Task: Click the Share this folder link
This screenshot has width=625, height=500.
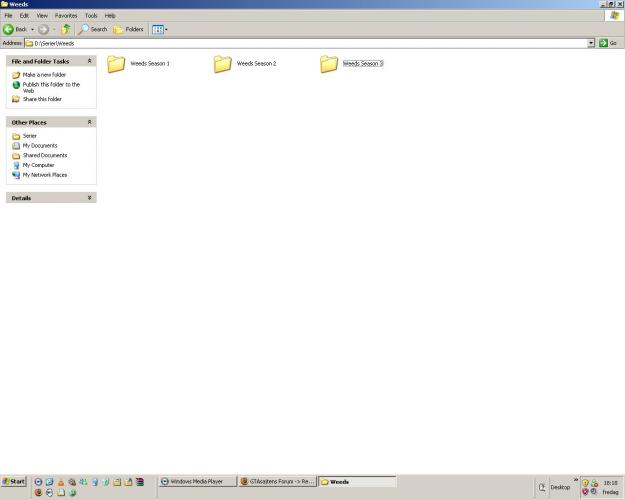Action: (x=42, y=99)
